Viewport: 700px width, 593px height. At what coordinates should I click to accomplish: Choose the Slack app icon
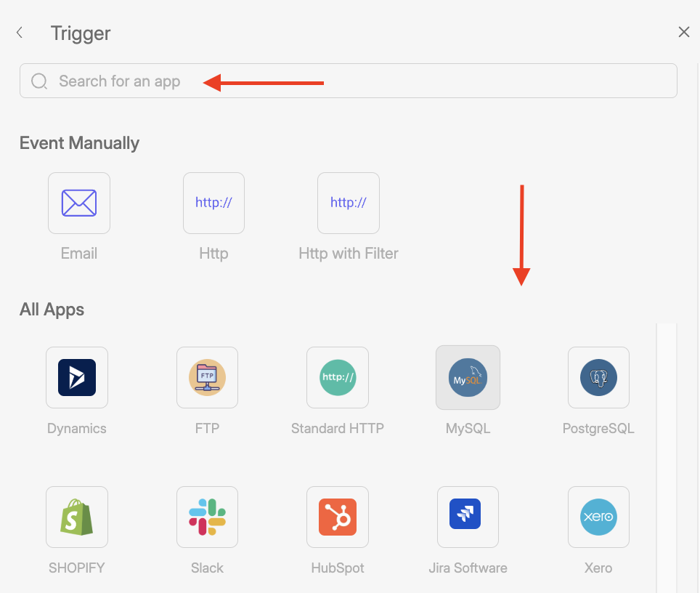207,517
